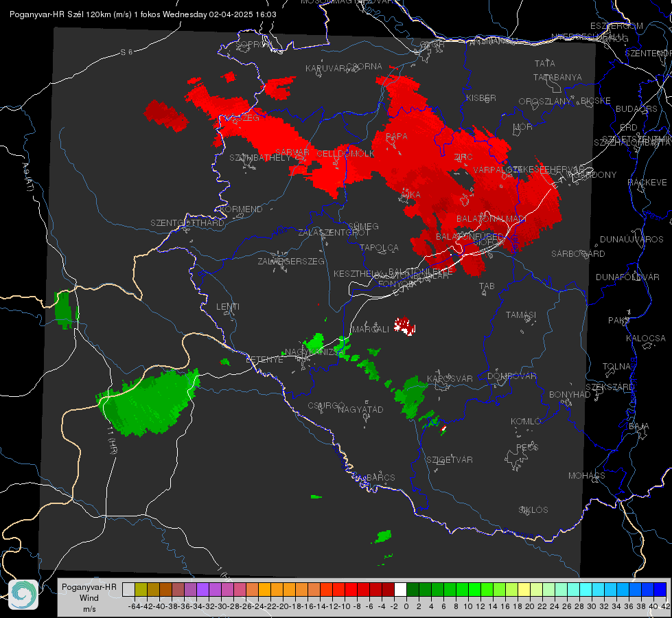The width and height of the screenshot is (672, 618).
Task: Select the CSURGÓ label
Action: click(x=326, y=406)
